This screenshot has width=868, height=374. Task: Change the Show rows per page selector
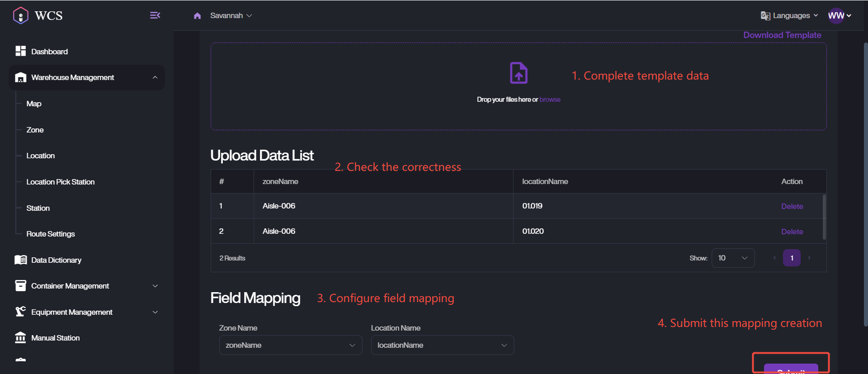pyautogui.click(x=732, y=258)
